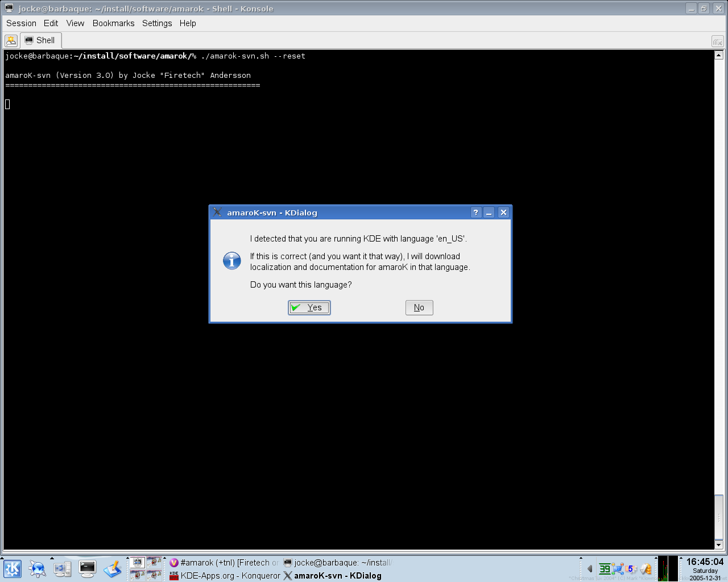The width and height of the screenshot is (728, 582).
Task: Switch to amaroK-svn KDialog taskbar entry
Action: tap(338, 576)
